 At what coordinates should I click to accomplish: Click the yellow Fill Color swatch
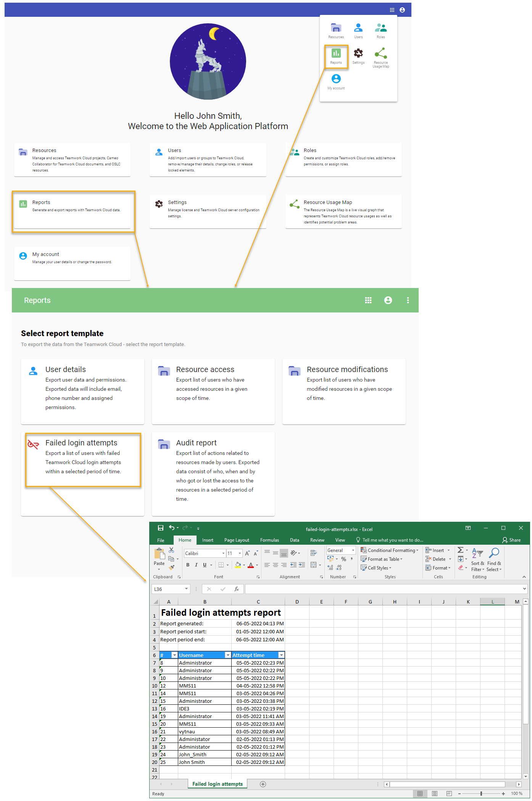pyautogui.click(x=238, y=565)
